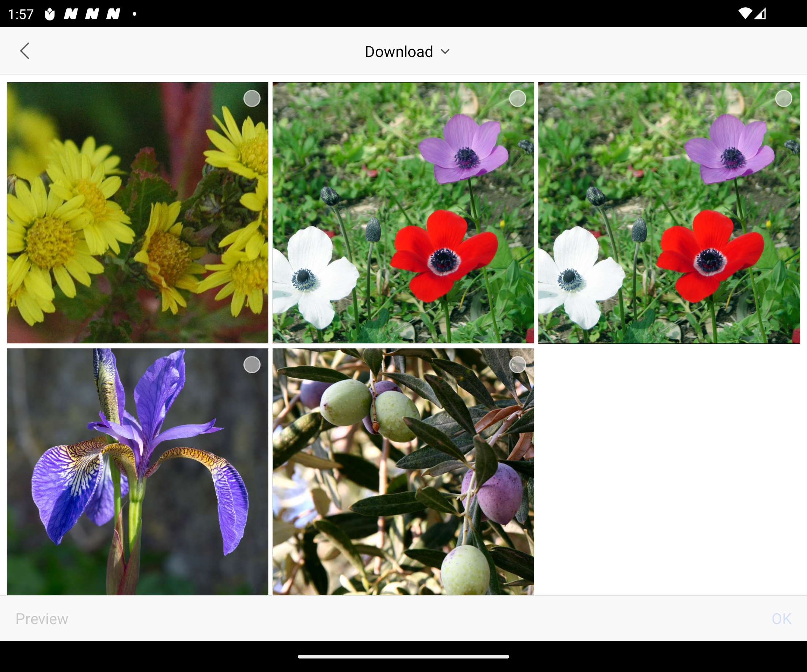Viewport: 807px width, 672px height.
Task: Tap the bottom navigation gesture handle
Action: (403, 656)
